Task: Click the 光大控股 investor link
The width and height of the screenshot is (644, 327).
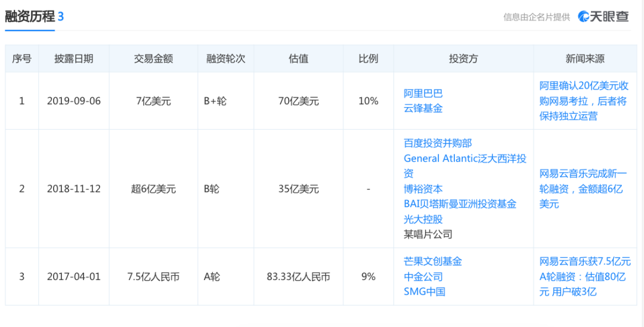Action: (423, 219)
